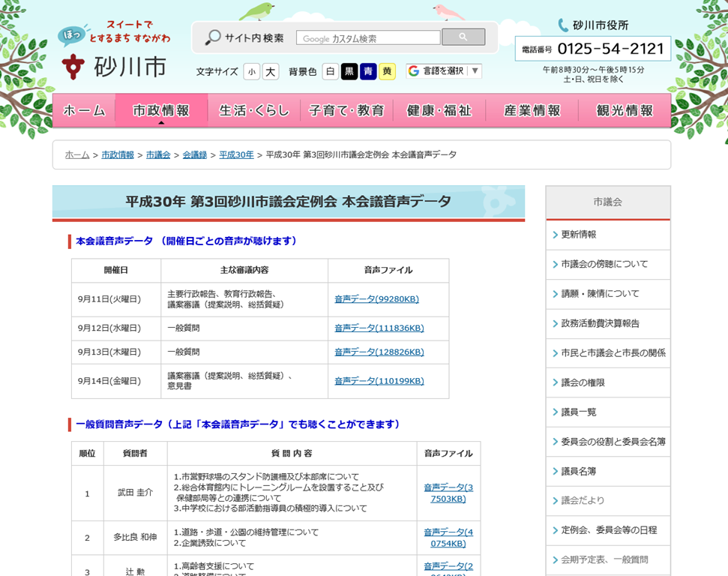Go to the 生活・くらし tab

[253, 110]
